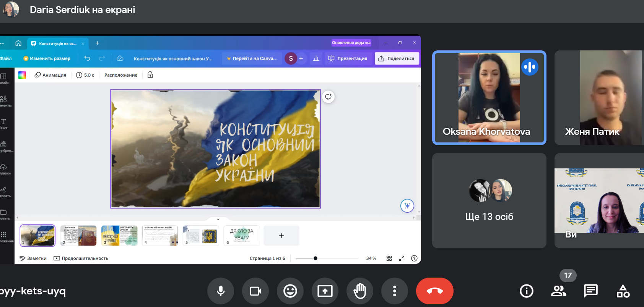
Task: Collapse the slide thumbnails panel chevron
Action: 218,219
